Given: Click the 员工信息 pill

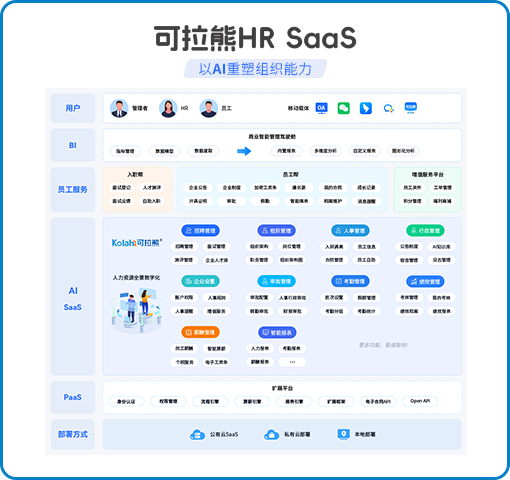Looking at the screenshot, I should click(367, 247).
